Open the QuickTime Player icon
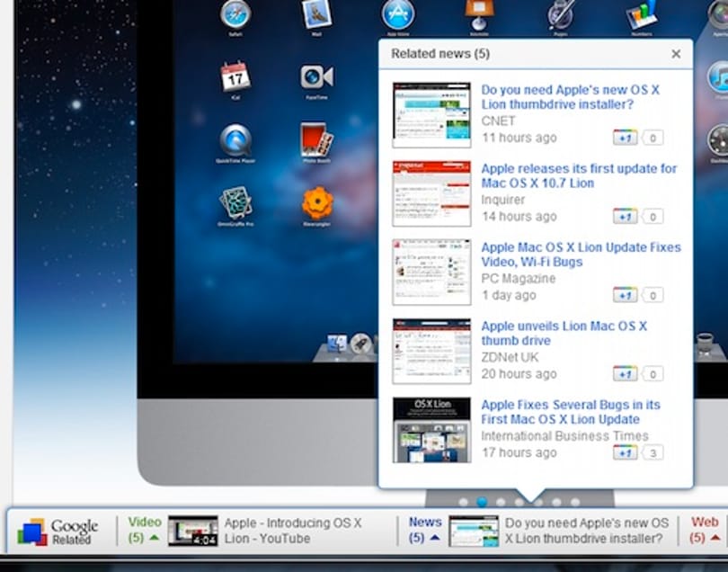Viewport: 728px width, 572px height. point(235,140)
